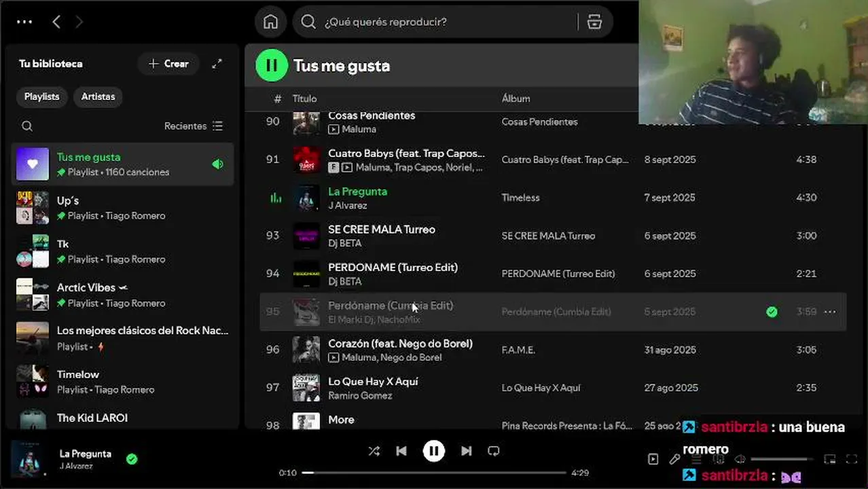Open the Now Playing view icon
Screen dimensions: 868x489
(653, 459)
